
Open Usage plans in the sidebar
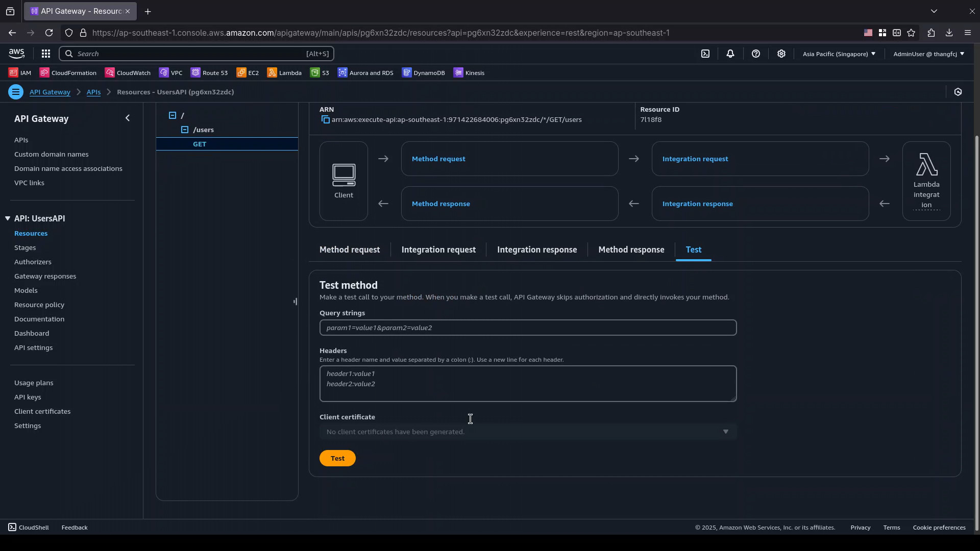(34, 383)
